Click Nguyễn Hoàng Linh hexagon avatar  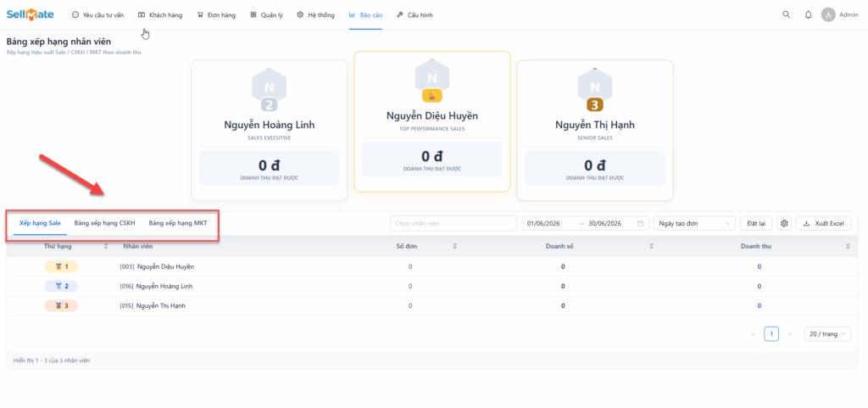point(269,87)
